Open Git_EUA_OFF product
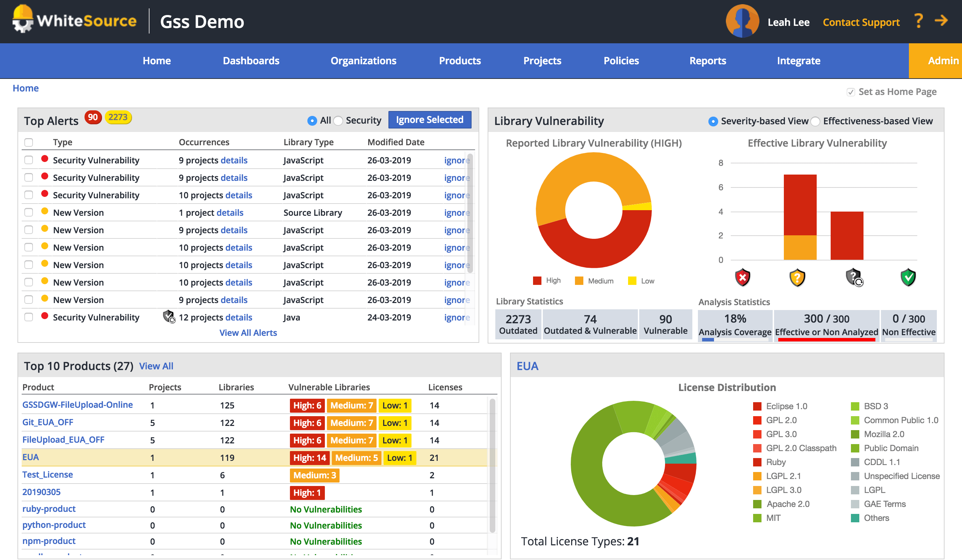962x560 pixels. [x=48, y=422]
